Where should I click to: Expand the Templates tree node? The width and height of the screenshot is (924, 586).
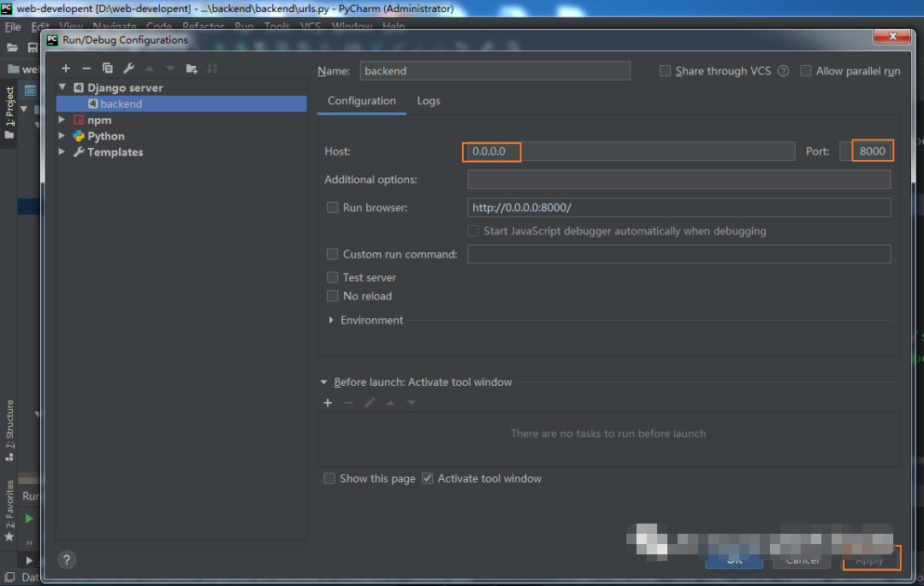click(62, 151)
